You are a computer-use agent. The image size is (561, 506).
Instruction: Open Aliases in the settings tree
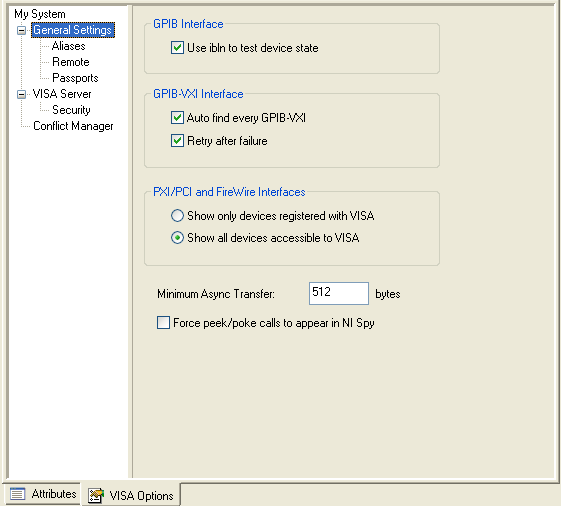pos(69,46)
